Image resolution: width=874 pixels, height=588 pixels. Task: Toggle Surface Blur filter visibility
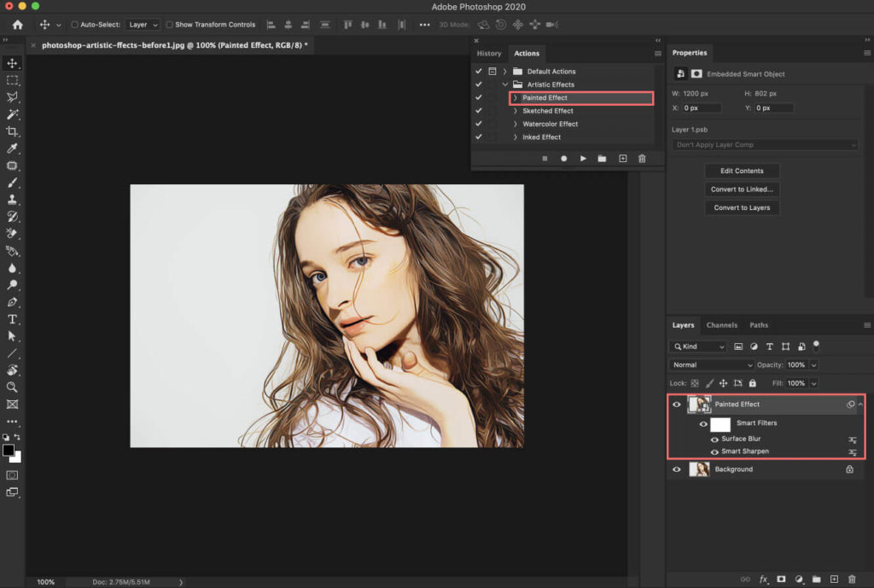point(714,440)
